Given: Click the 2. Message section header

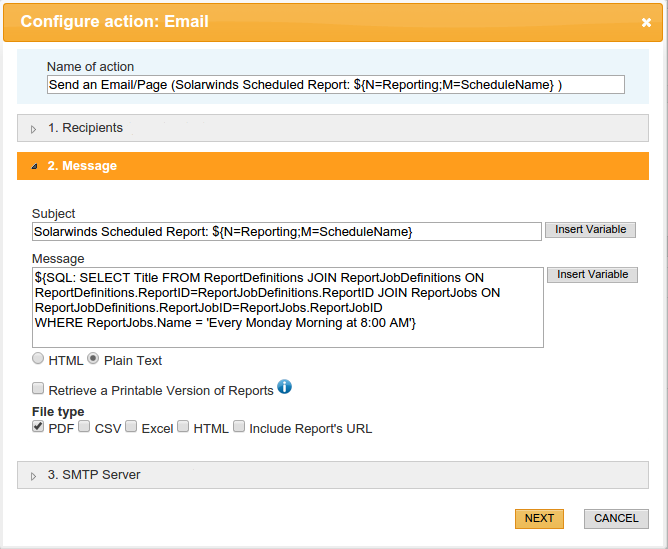Looking at the screenshot, I should point(333,166).
